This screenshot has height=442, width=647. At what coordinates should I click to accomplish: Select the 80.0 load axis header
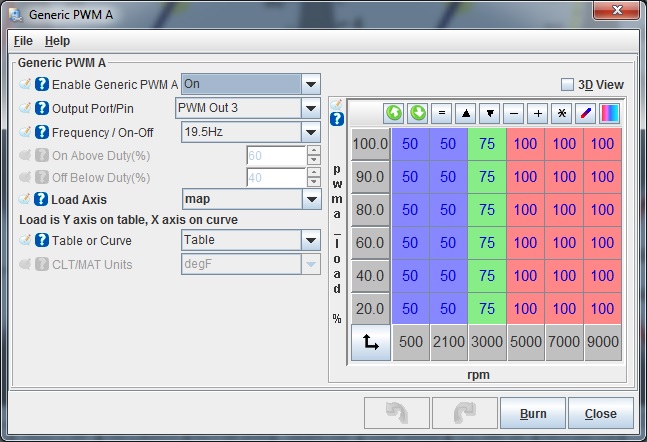370,210
